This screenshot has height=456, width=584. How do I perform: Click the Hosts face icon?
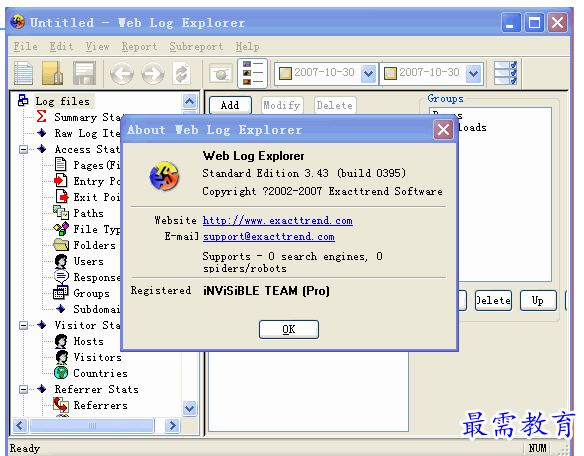coord(61,341)
